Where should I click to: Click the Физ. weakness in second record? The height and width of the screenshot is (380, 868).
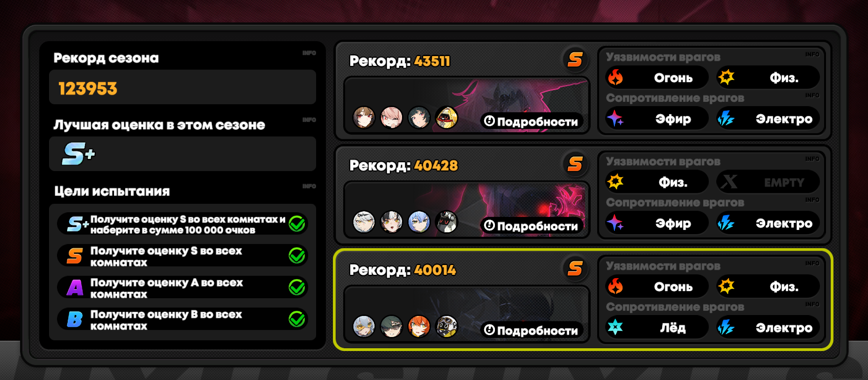(657, 182)
